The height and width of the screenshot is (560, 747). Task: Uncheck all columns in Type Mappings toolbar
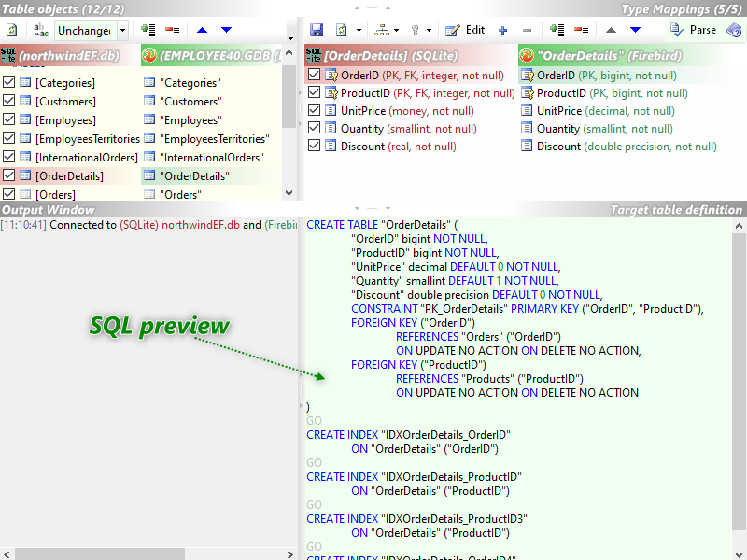[x=581, y=30]
